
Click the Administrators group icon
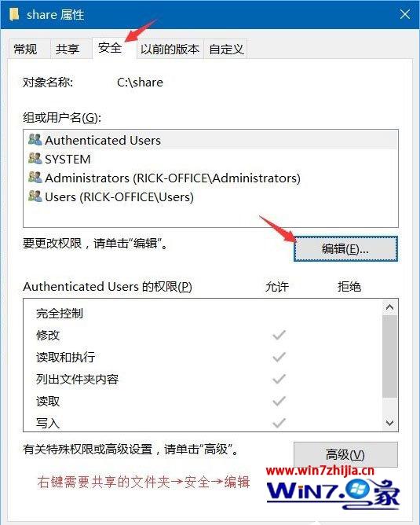tap(35, 178)
